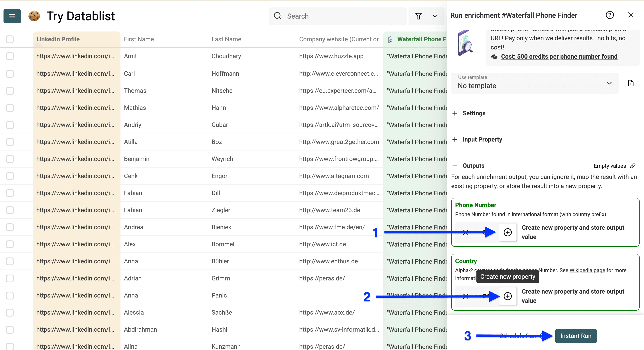Check the row checkbox next to Carl Hoffmann
This screenshot has height=350, width=644.
click(x=10, y=73)
